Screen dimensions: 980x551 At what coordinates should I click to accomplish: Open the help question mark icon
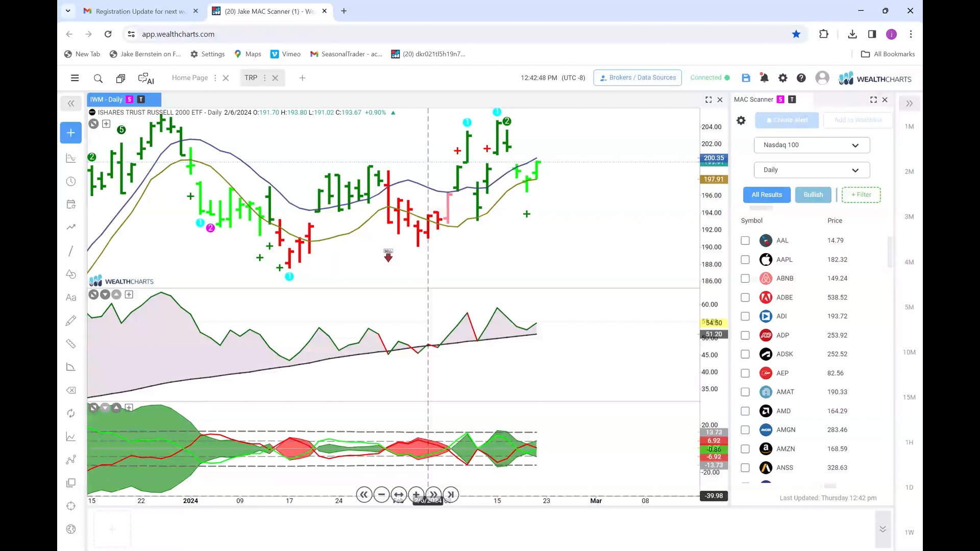pyautogui.click(x=801, y=78)
